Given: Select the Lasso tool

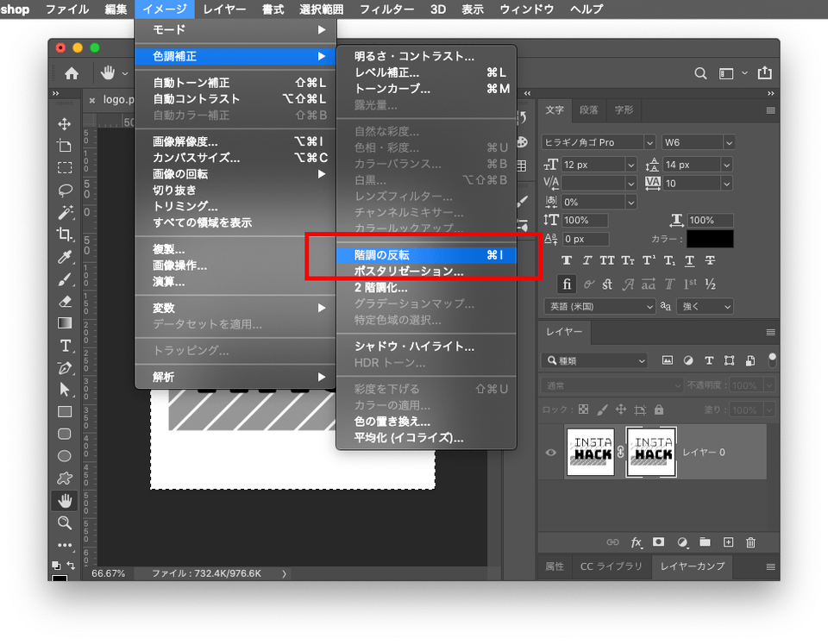Looking at the screenshot, I should coord(65,190).
